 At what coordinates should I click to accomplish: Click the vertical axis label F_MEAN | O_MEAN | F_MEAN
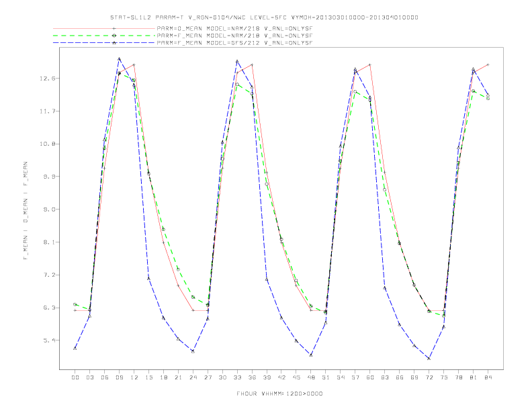pyautogui.click(x=26, y=211)
